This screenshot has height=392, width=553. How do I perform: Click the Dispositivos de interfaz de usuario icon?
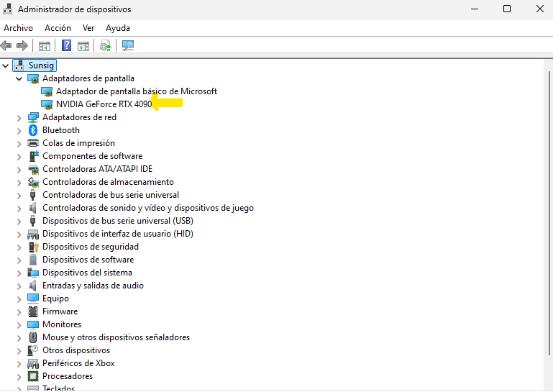pos(33,234)
